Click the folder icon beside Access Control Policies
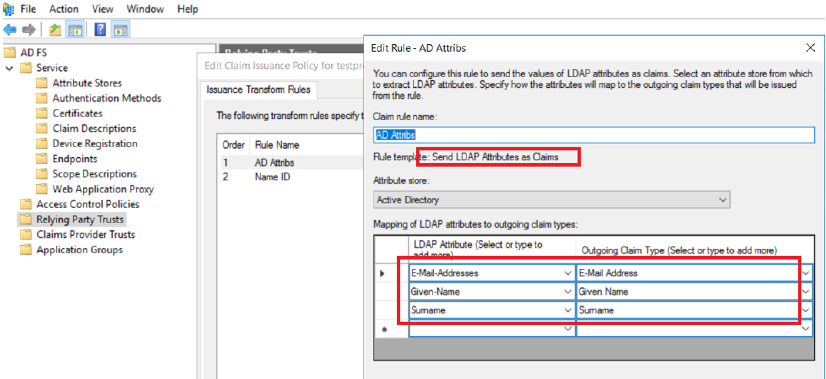The width and height of the screenshot is (826, 379). coord(25,204)
